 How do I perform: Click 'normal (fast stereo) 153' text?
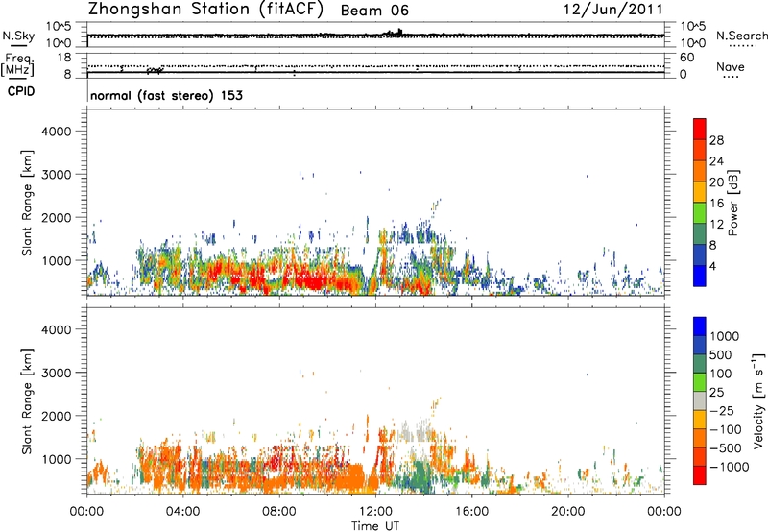166,95
